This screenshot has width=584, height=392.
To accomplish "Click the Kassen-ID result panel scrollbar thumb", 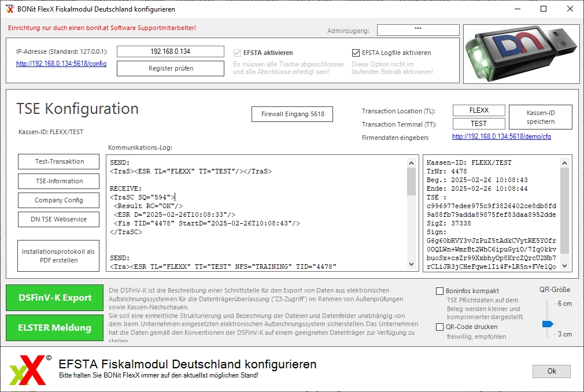I will (565, 210).
